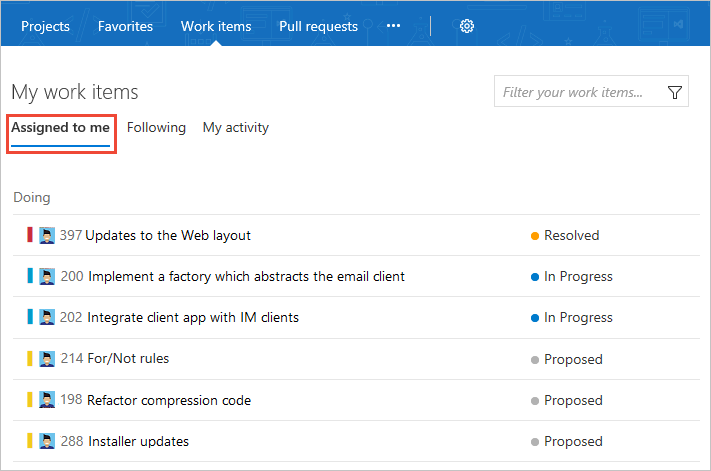The width and height of the screenshot is (711, 471).
Task: Open the more options ellipsis
Action: [393, 26]
